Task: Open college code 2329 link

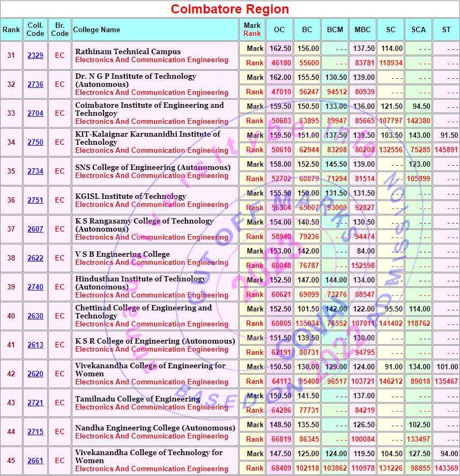Action: [x=35, y=56]
